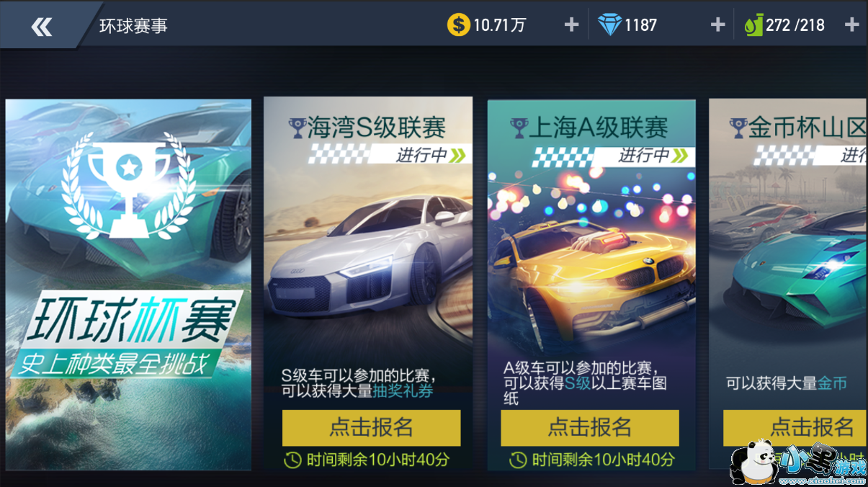Add more gold coins with plus
868x487 pixels.
(571, 25)
